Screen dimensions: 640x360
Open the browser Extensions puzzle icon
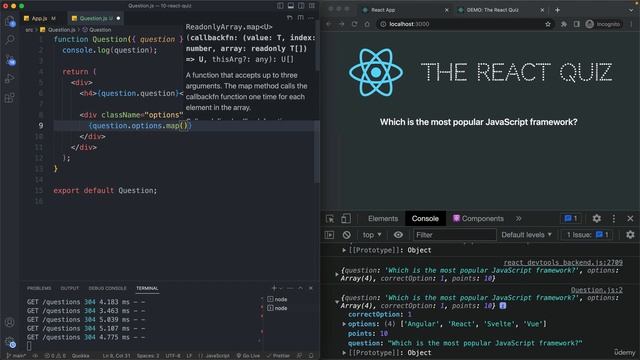[564, 24]
